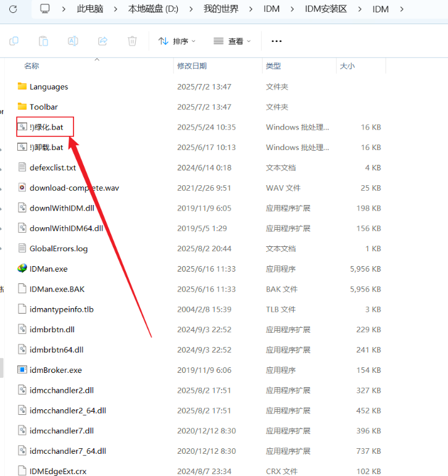Go to 本地磁盘 (D:) in the breadcrumb
The height and width of the screenshot is (476, 448).
pos(153,9)
